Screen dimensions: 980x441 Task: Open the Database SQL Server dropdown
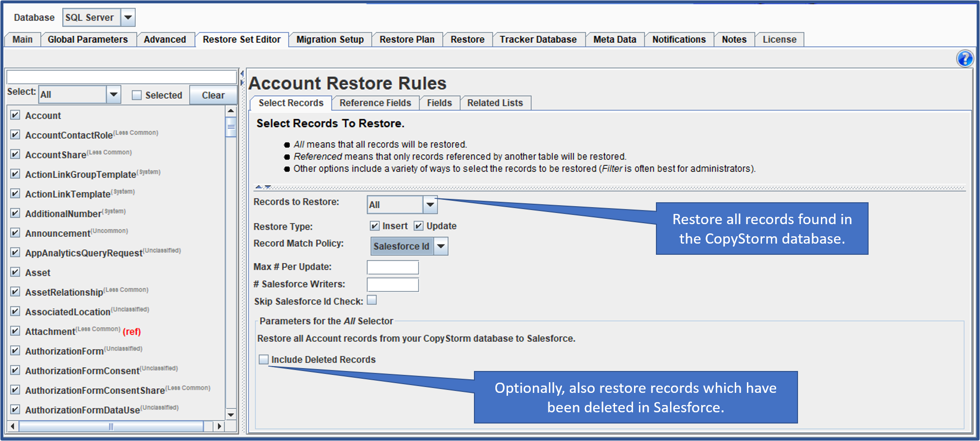pos(128,18)
